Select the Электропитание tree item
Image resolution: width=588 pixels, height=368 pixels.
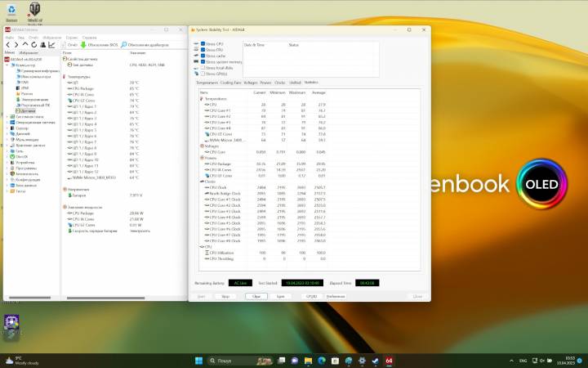pos(32,100)
